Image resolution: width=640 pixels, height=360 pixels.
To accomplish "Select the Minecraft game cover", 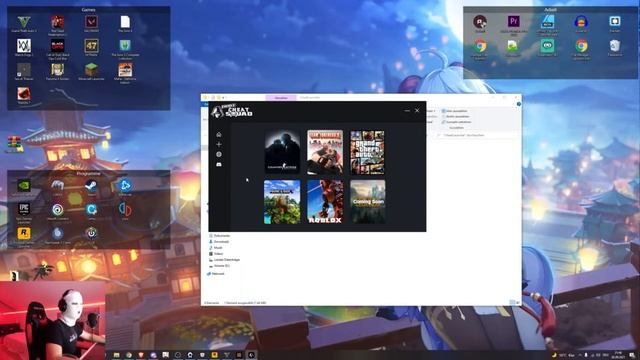I will tap(282, 202).
